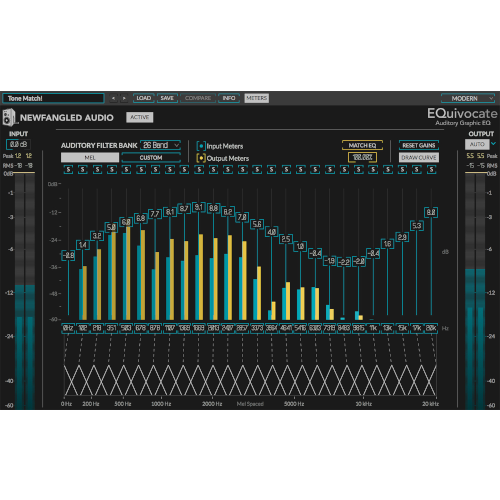Solo the 218 Hz band with its S button

point(97,170)
